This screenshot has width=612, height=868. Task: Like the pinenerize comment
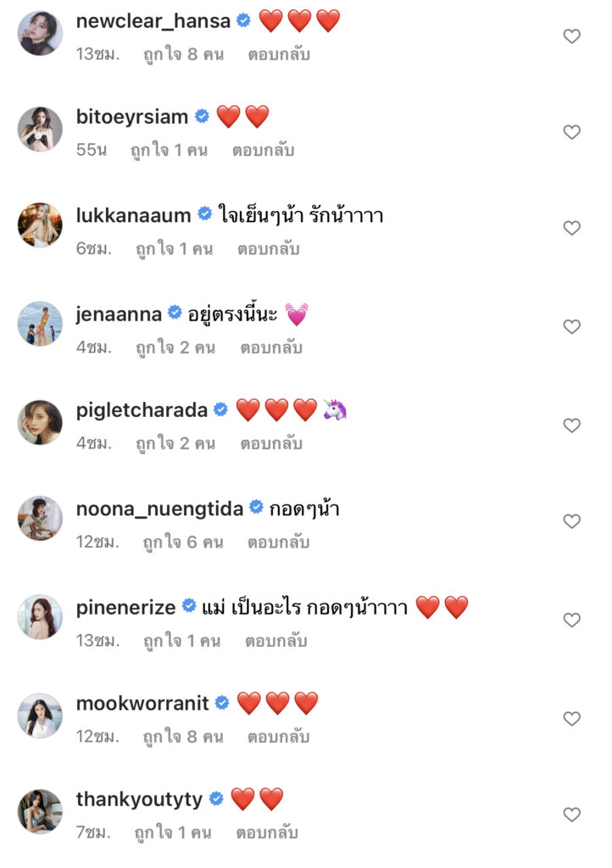(572, 620)
